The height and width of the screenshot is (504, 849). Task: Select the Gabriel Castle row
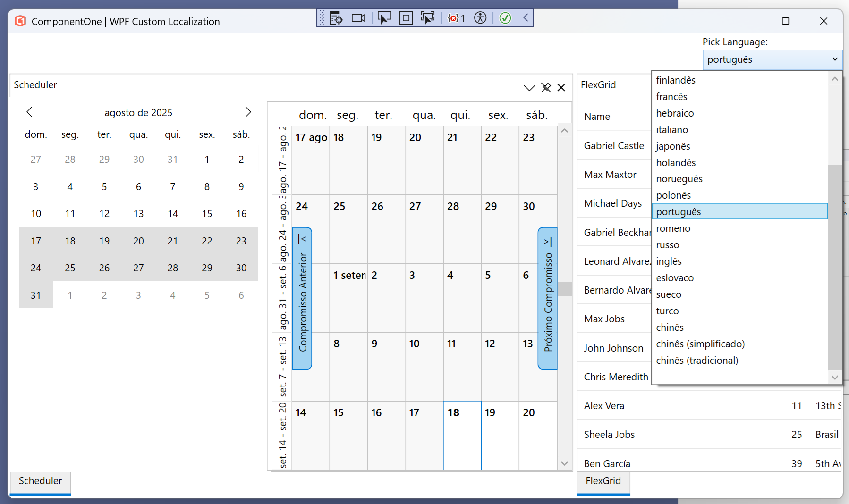[614, 146]
